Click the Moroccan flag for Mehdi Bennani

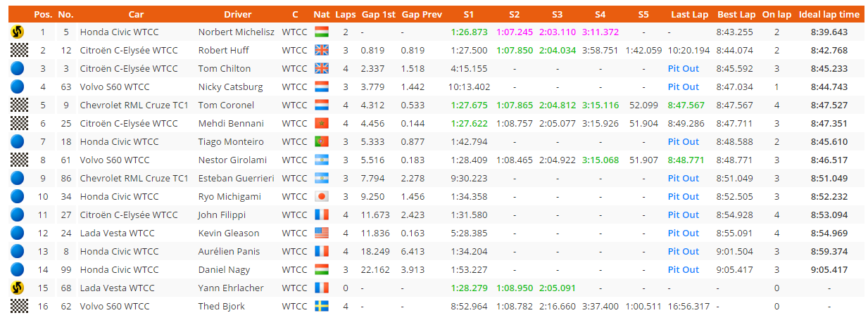click(x=321, y=124)
